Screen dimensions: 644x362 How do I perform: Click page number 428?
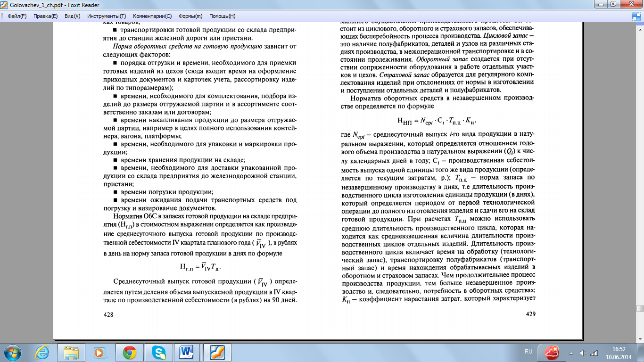(x=108, y=314)
